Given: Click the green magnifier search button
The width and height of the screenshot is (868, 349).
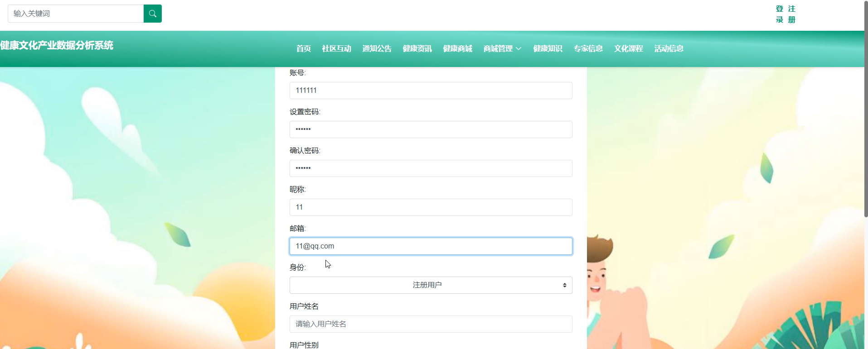Looking at the screenshot, I should [x=153, y=14].
